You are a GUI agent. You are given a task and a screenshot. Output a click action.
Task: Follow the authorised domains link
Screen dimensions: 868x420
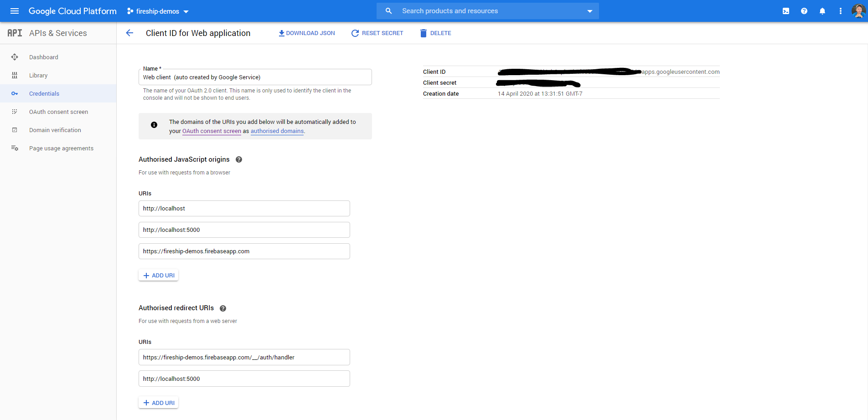point(277,131)
